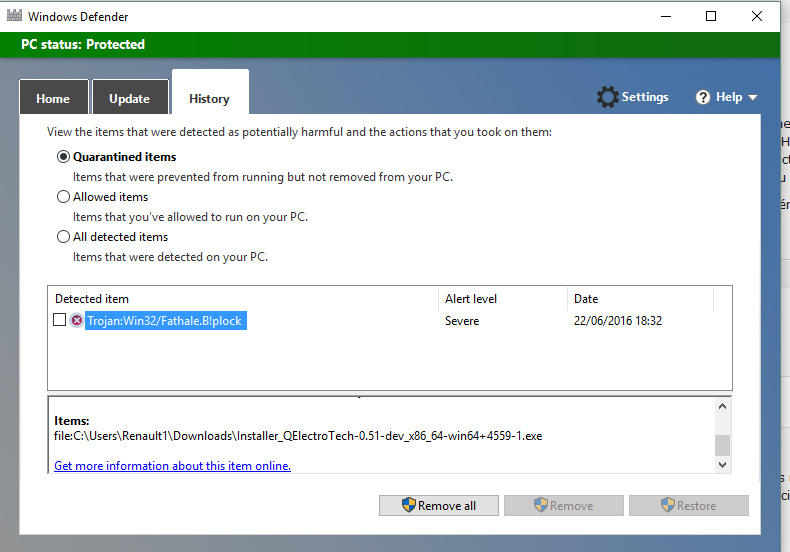Maximize the Windows Defender window

[711, 16]
